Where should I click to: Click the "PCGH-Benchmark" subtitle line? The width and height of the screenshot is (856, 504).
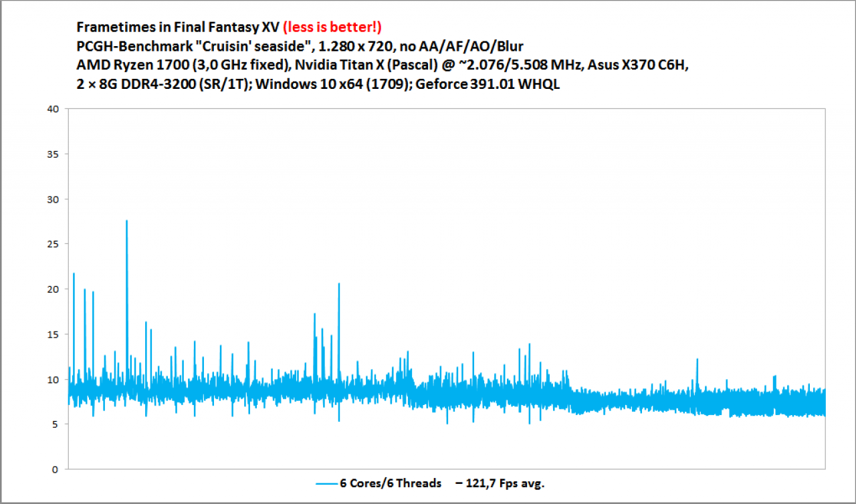300,47
